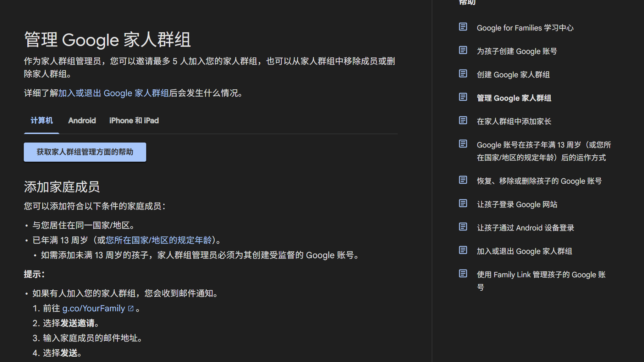Click text 与您居住在同一国家/地区。
This screenshot has width=644, height=362.
tap(83, 225)
